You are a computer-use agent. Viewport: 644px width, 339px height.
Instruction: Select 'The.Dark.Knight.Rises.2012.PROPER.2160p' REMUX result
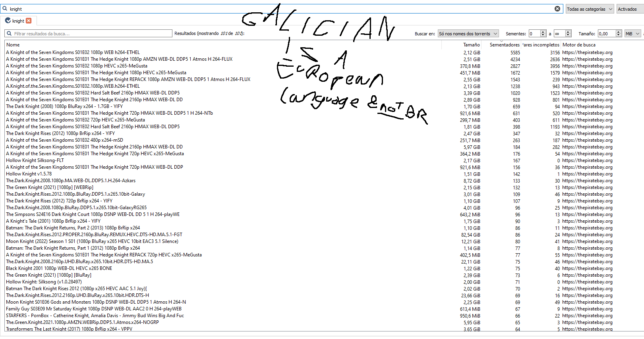pos(94,235)
